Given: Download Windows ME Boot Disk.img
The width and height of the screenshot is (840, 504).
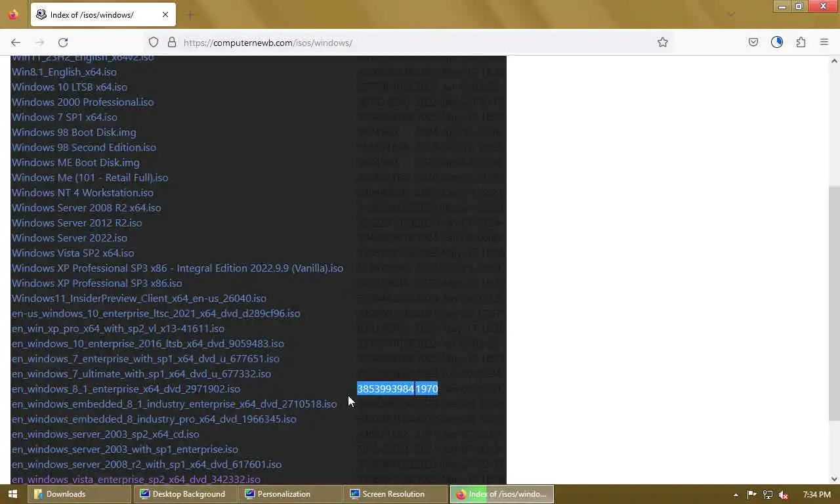Looking at the screenshot, I should point(75,162).
